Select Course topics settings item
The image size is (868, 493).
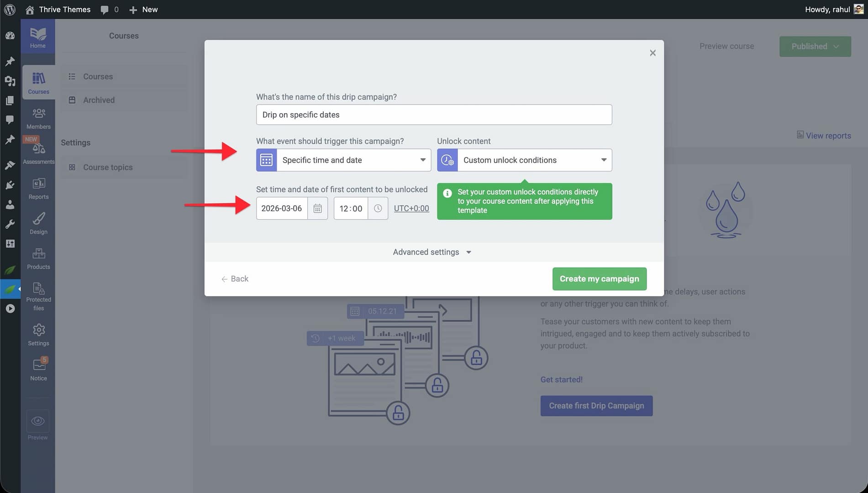[x=107, y=168]
